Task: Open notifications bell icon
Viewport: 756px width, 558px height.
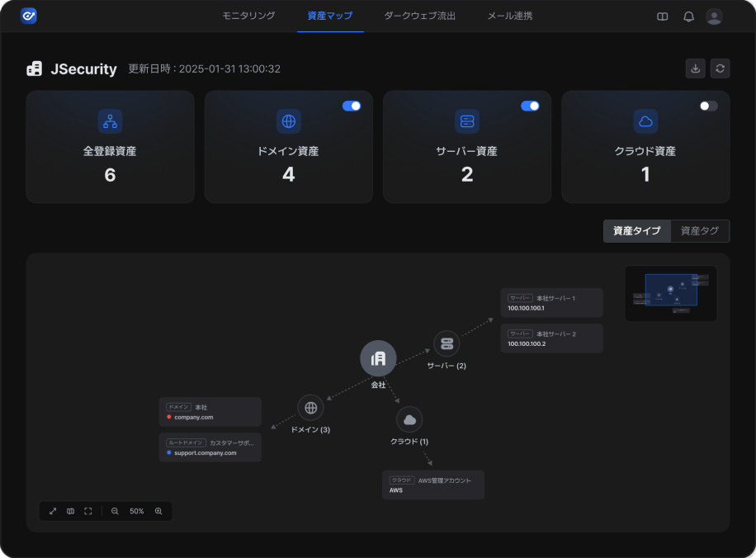Action: point(688,17)
